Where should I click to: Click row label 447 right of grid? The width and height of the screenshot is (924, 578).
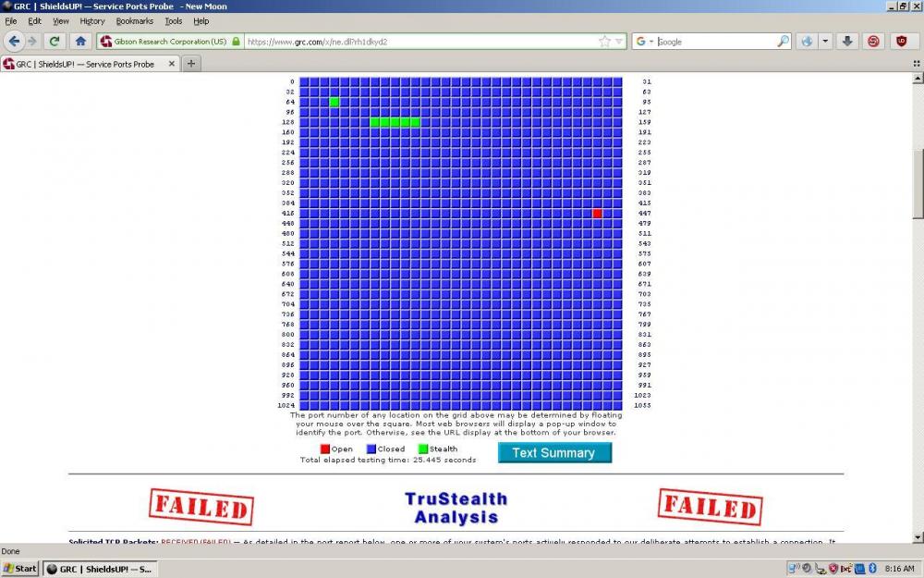click(x=645, y=214)
